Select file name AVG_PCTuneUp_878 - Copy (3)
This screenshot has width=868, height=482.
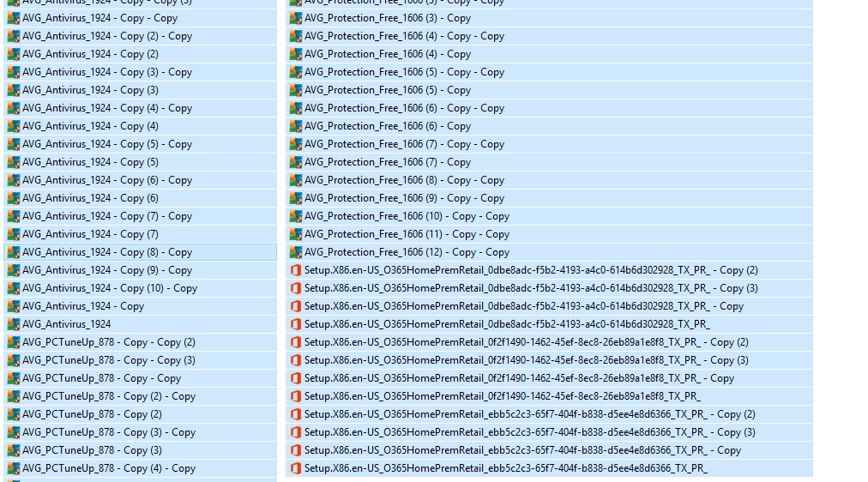pos(92,450)
